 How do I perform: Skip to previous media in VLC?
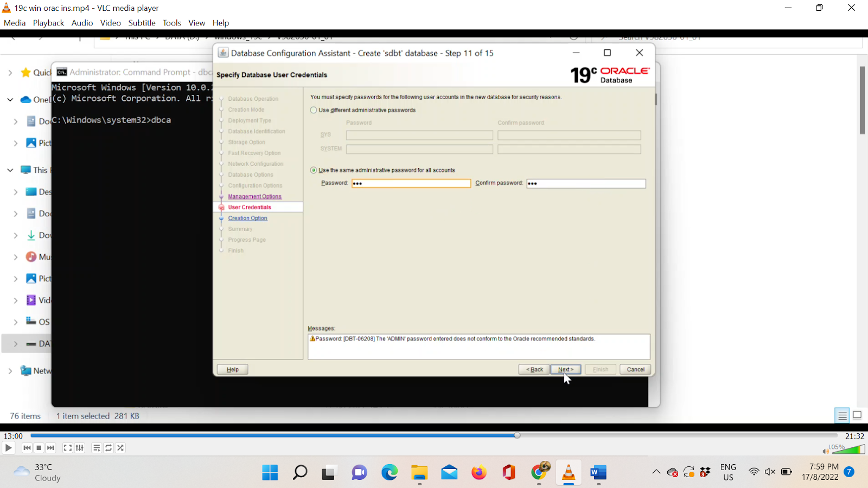tap(27, 448)
